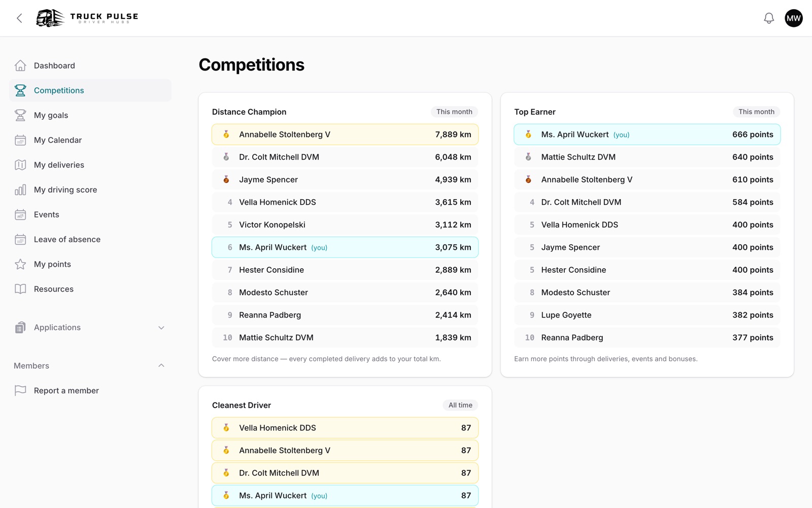Click the Resources book icon

coord(20,289)
